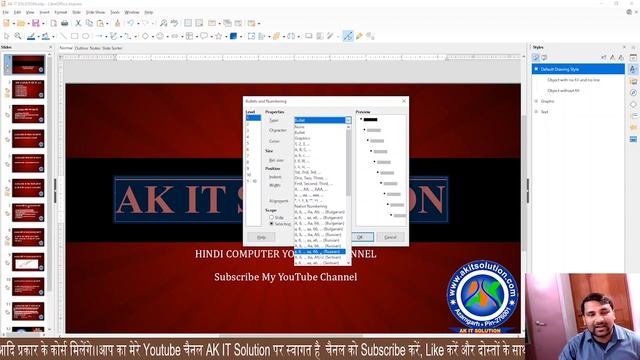Click the Zoom and Pan magnifier tool
This screenshot has width=640, height=360.
click(x=18, y=36)
